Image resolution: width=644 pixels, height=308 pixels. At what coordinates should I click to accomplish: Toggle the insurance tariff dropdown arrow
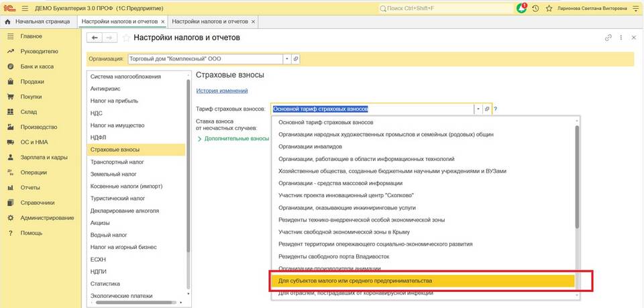click(478, 109)
